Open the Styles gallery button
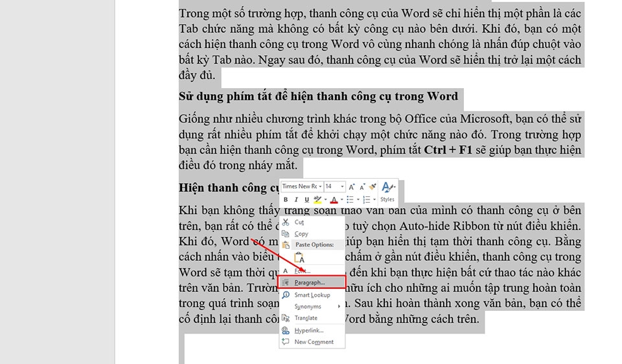 click(387, 192)
